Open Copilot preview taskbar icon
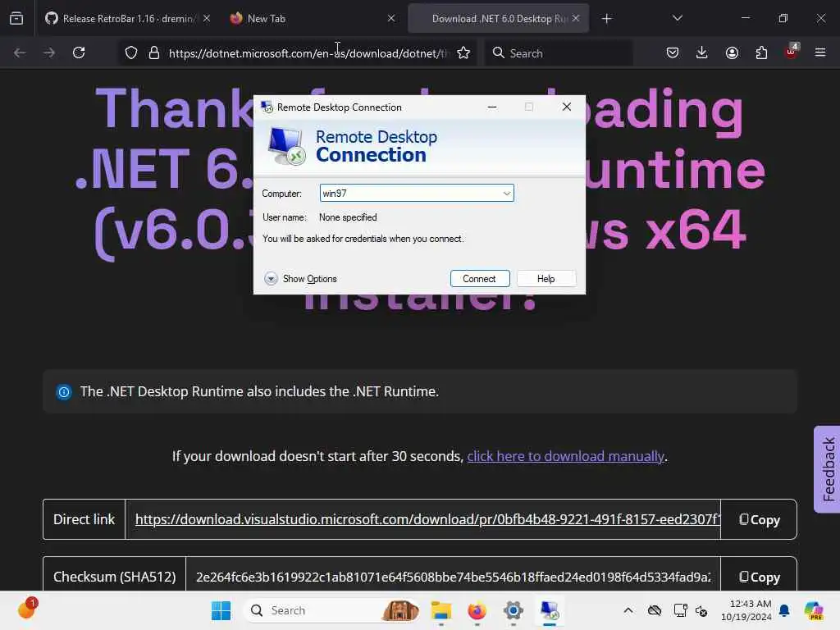Image resolution: width=840 pixels, height=630 pixels. [x=814, y=610]
